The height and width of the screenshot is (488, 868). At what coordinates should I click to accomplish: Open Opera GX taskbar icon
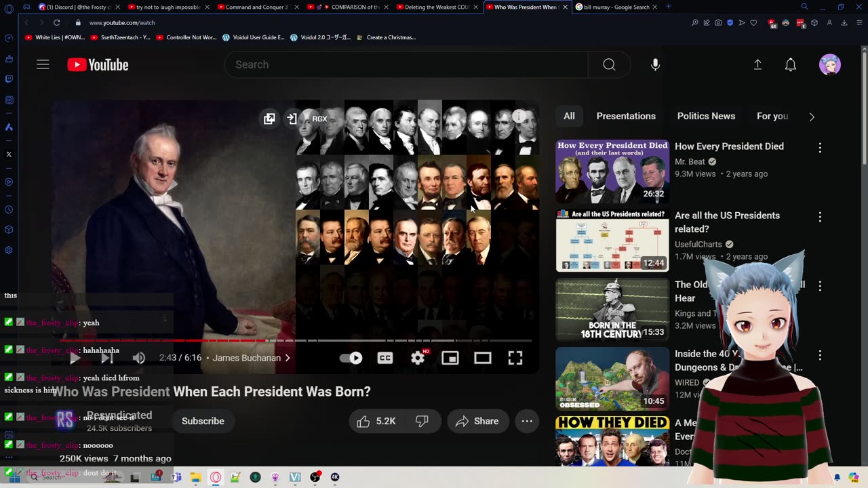(x=216, y=477)
